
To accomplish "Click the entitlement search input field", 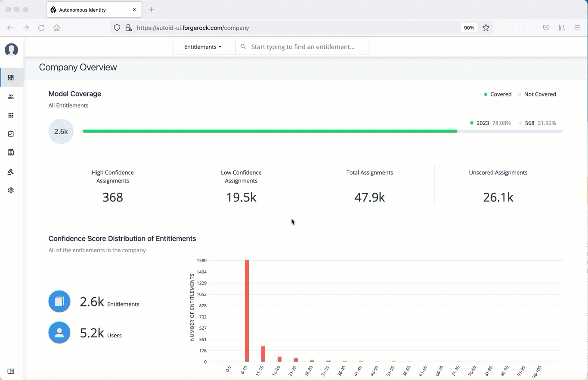I will click(303, 47).
